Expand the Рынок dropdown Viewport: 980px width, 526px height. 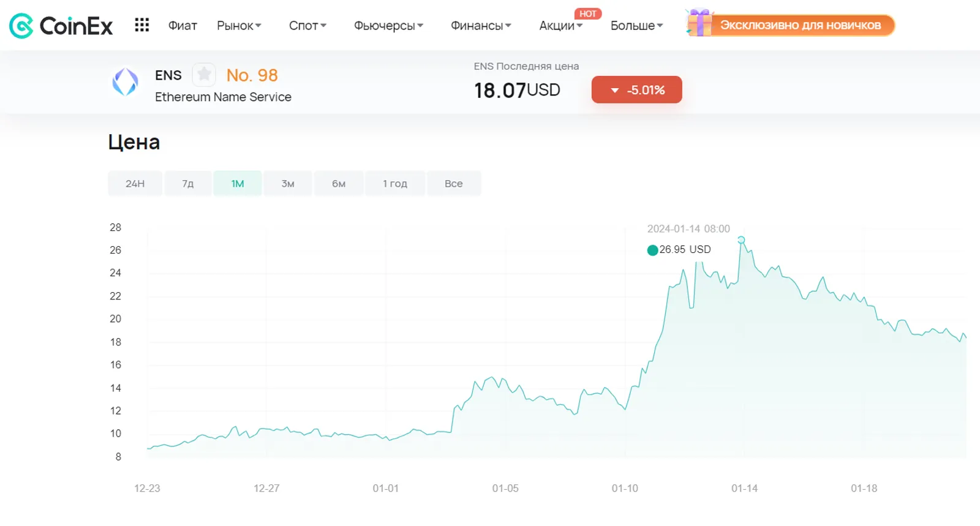(x=239, y=26)
